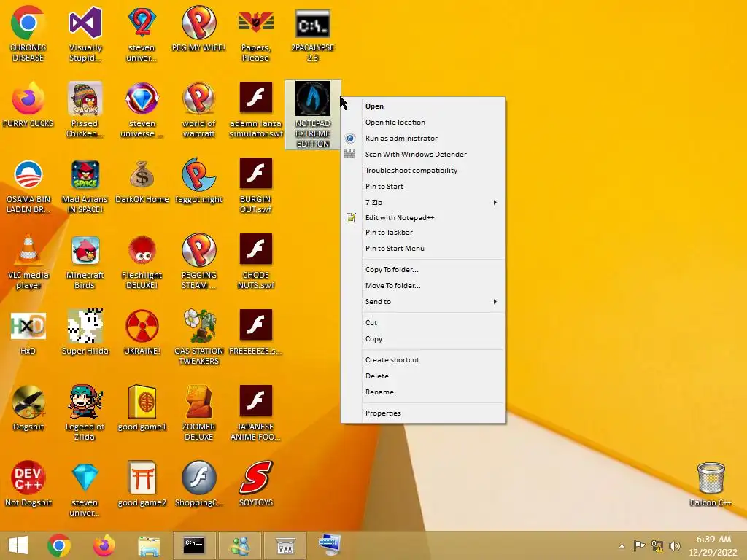The image size is (747, 560).
Task: Click the Super Hilda pixel icon
Action: [x=85, y=332]
